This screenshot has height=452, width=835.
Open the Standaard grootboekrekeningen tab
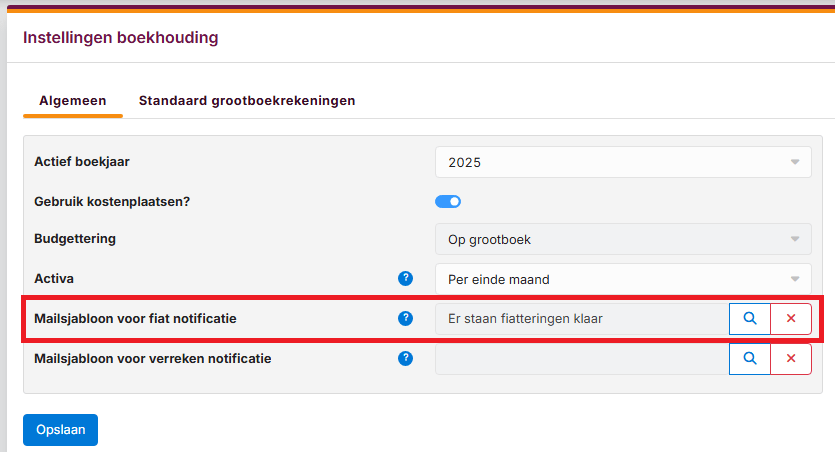click(247, 101)
